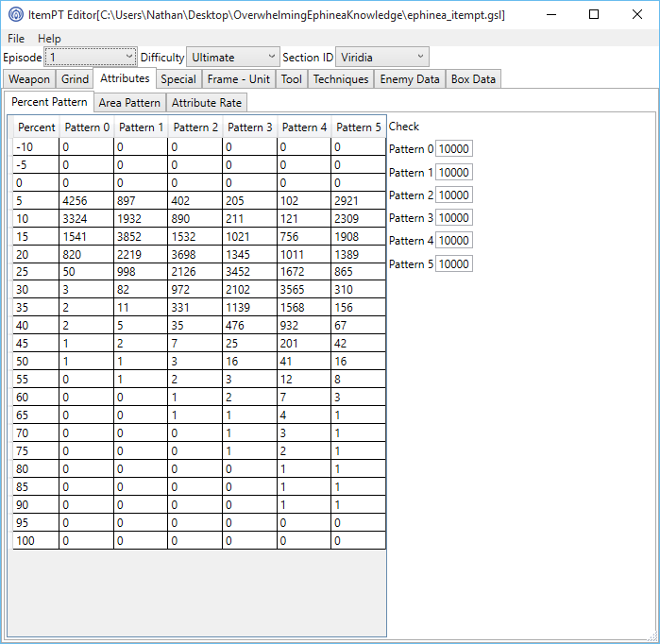Screen dimensions: 660x644
Task: Select cell with value 331
Action: [x=195, y=308]
